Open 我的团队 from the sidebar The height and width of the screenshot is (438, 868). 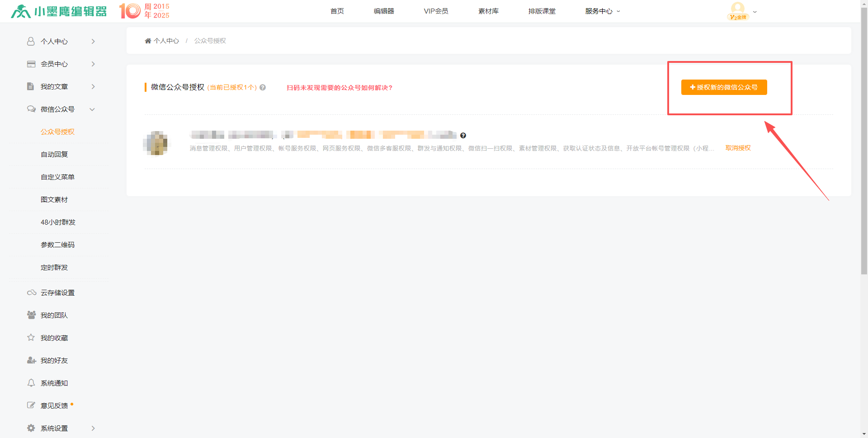pyautogui.click(x=54, y=316)
